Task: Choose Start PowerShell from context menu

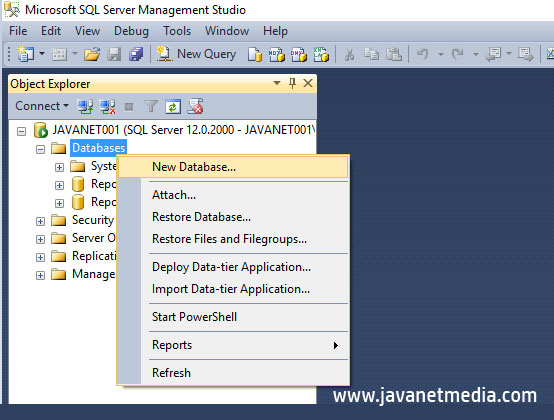Action: 233,317
